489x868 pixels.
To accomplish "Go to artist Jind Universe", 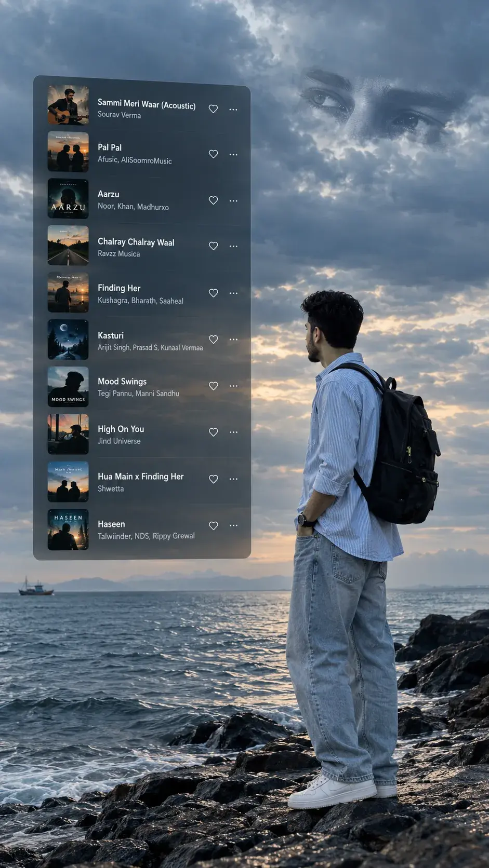I will click(x=119, y=441).
